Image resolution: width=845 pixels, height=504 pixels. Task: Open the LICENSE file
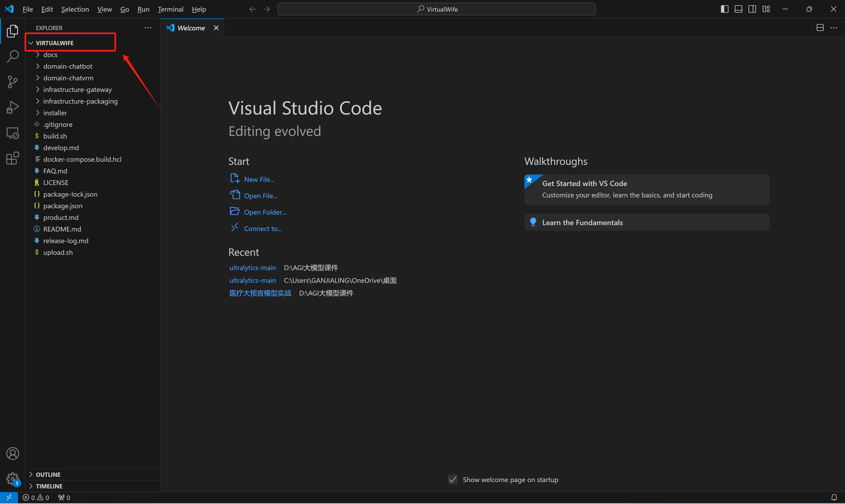[93, 182]
